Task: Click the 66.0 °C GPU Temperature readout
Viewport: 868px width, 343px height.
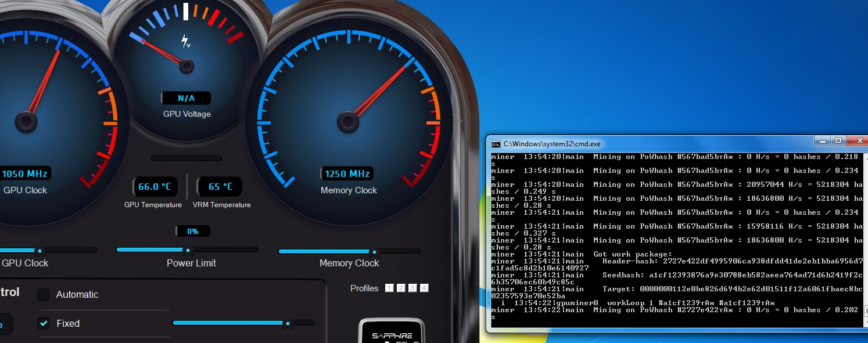Action: point(155,187)
